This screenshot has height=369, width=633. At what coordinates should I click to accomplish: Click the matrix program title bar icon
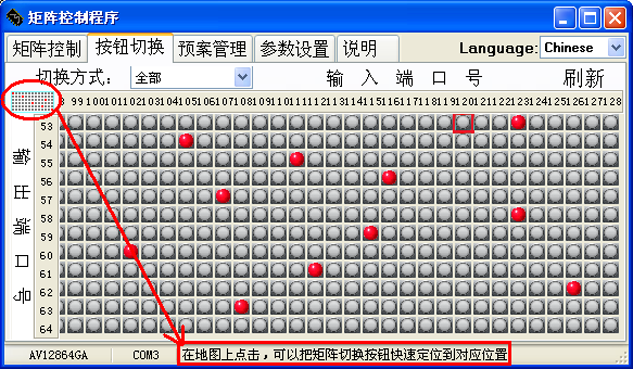pos(15,17)
